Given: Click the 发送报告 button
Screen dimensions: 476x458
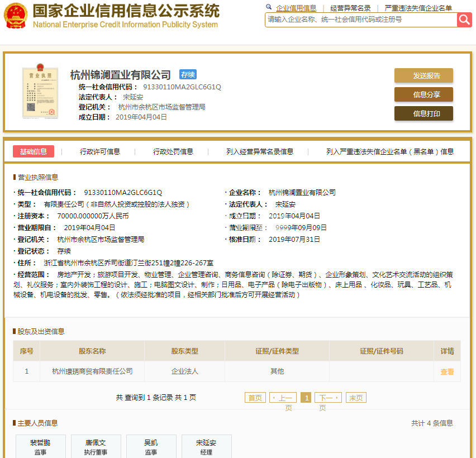Looking at the screenshot, I should (x=423, y=75).
